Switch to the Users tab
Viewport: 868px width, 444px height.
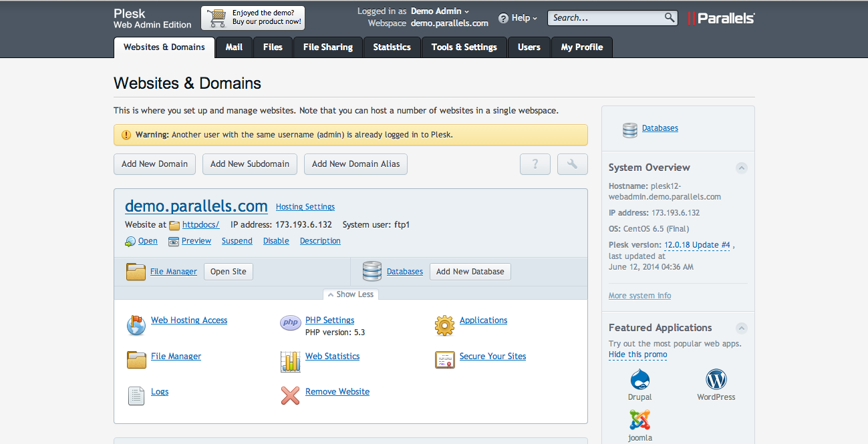(529, 47)
